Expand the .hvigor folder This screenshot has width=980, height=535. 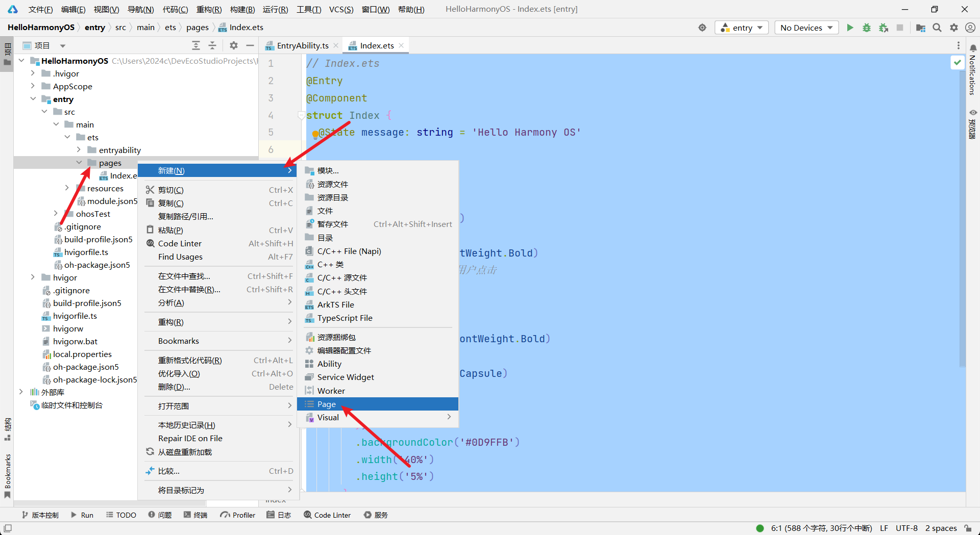33,73
